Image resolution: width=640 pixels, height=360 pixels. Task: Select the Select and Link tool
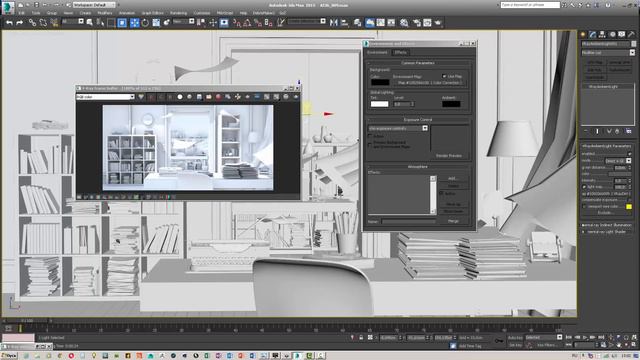pyautogui.click(x=32, y=23)
